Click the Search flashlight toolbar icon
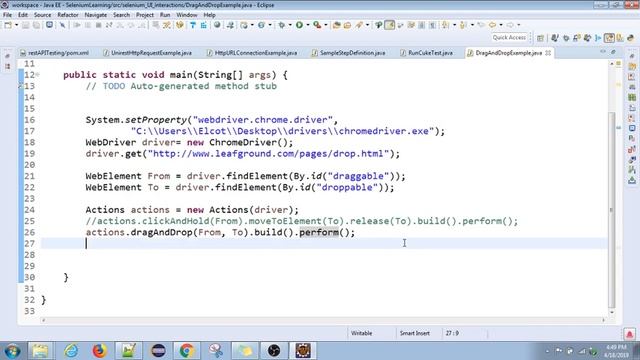 click(359, 25)
